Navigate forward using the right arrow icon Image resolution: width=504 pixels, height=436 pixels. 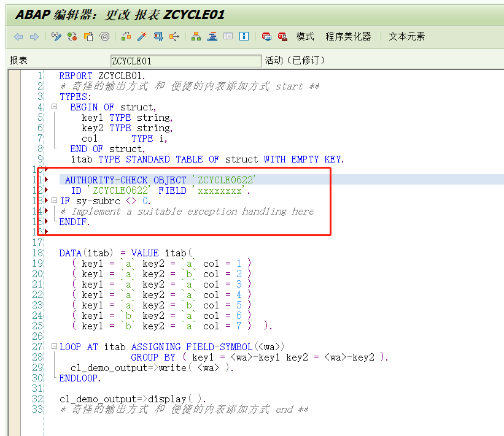tap(34, 36)
